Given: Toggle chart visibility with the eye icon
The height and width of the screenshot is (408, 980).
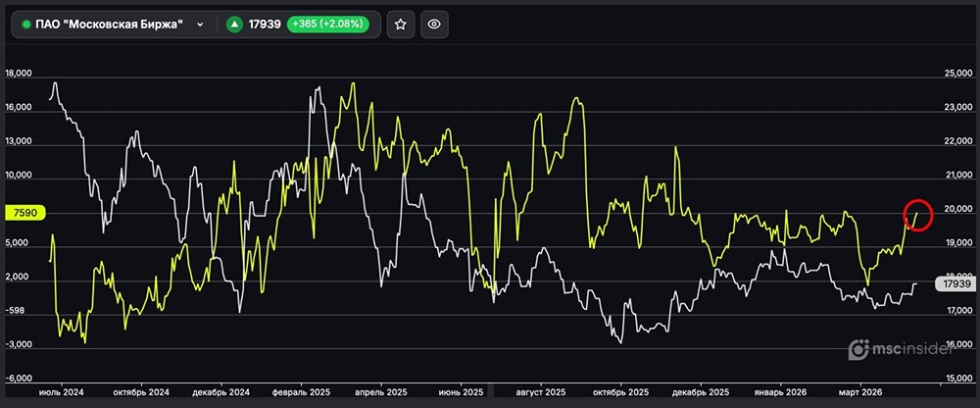Looking at the screenshot, I should [435, 25].
